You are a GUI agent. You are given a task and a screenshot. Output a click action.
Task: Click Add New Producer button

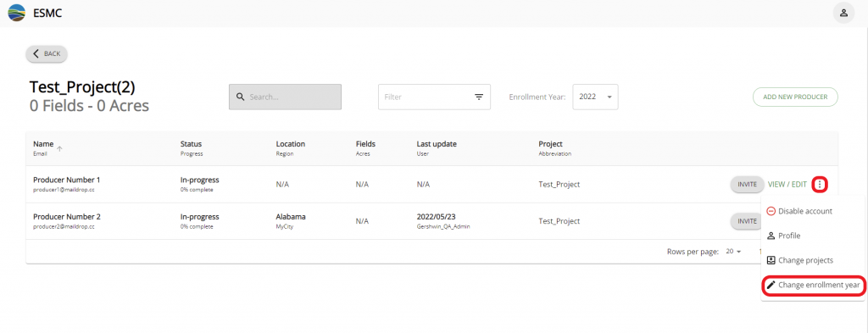coord(795,97)
